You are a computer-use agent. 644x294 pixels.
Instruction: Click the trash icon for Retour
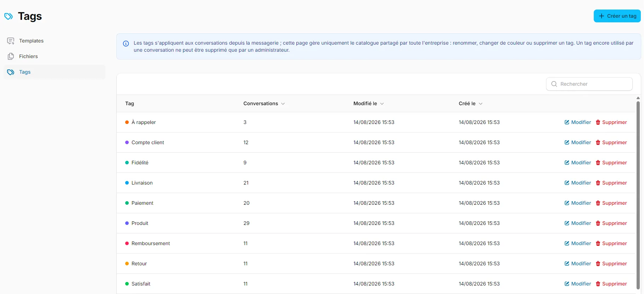tap(598, 264)
